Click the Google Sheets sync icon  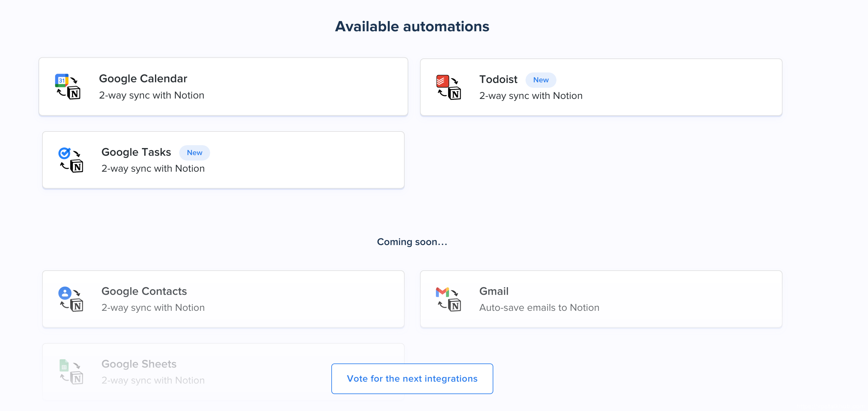click(x=70, y=371)
